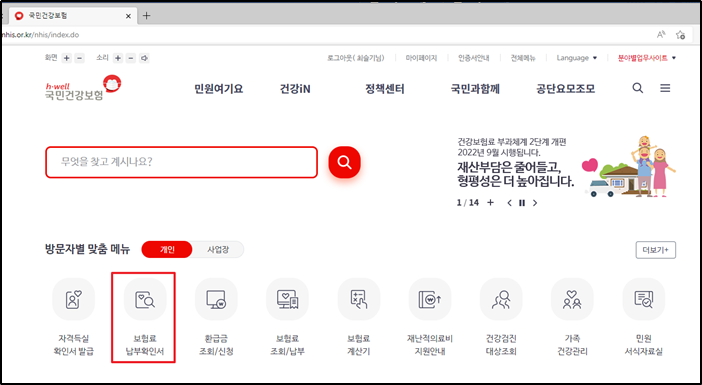Open a new browser tab
Image resolution: width=702 pixels, height=385 pixels.
coord(146,16)
